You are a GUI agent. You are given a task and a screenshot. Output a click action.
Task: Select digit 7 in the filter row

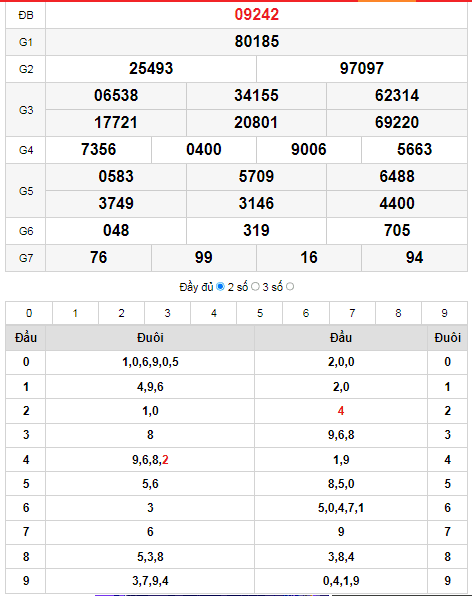[x=352, y=313]
